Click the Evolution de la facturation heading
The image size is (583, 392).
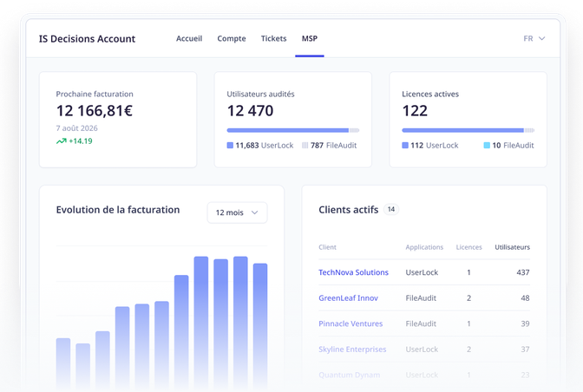pyautogui.click(x=118, y=210)
